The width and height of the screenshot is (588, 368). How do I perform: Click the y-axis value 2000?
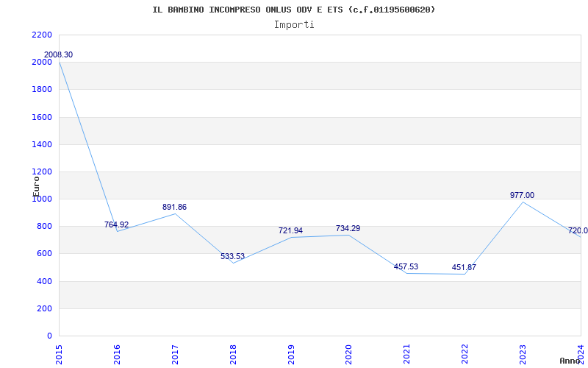click(42, 63)
